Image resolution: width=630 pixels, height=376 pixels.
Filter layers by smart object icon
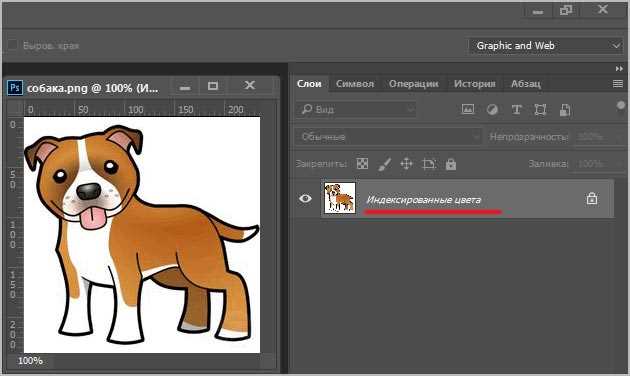pos(565,110)
